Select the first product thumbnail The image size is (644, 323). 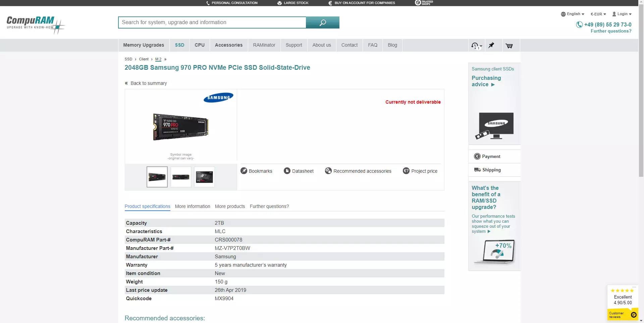click(157, 177)
